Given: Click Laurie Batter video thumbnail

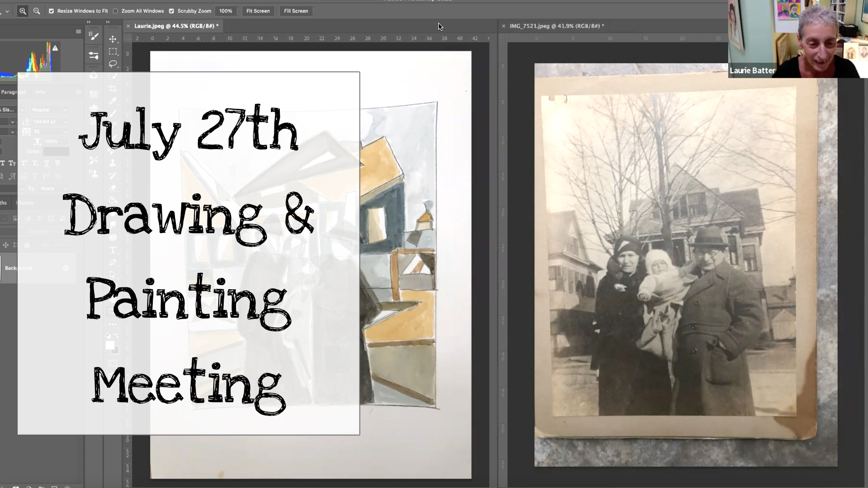Looking at the screenshot, I should [798, 39].
